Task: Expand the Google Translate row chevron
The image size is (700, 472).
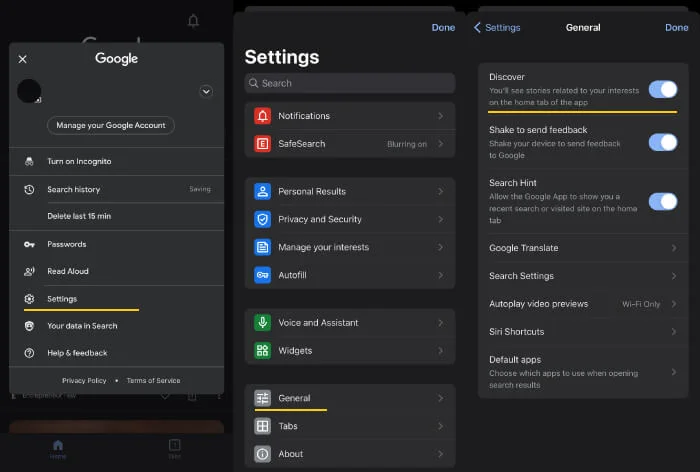Action: [673, 248]
